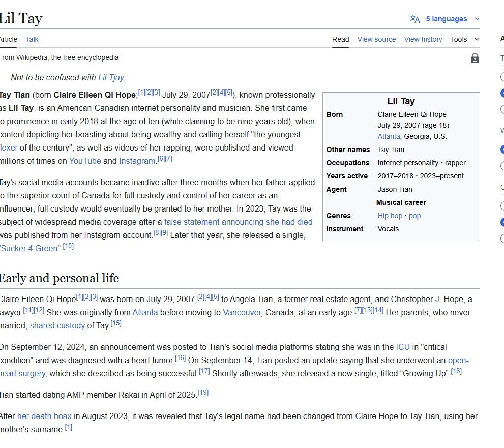The height and width of the screenshot is (448, 504).
Task: Open the 5 languages menu
Action: 446,19
